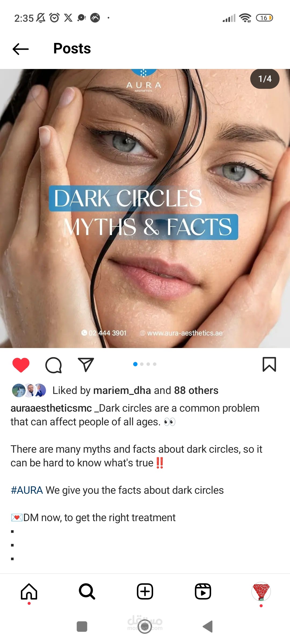The width and height of the screenshot is (290, 644).
Task: Tap the Dark Circles post image
Action: [x=145, y=208]
